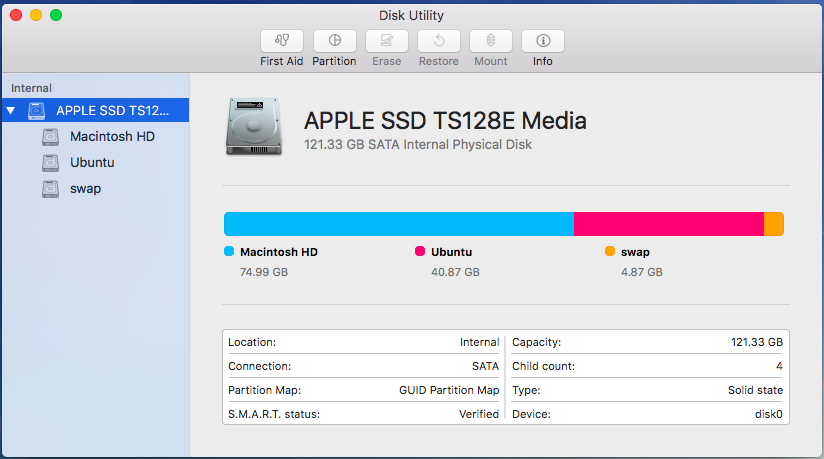Click the GUID Partition Map value
The width and height of the screenshot is (824, 459).
point(449,390)
